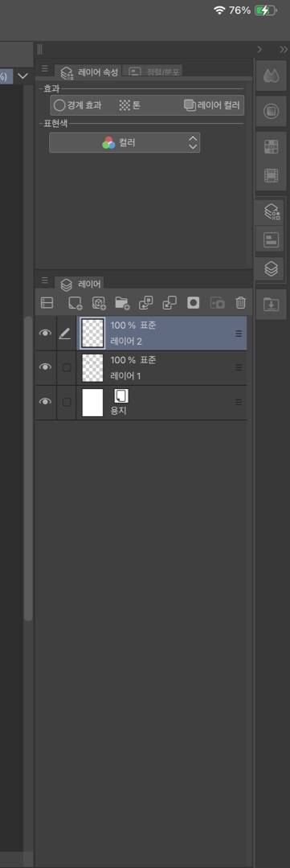Open the Layer panel hamburger menu
Viewport: 290px width, 868px height.
pos(45,280)
